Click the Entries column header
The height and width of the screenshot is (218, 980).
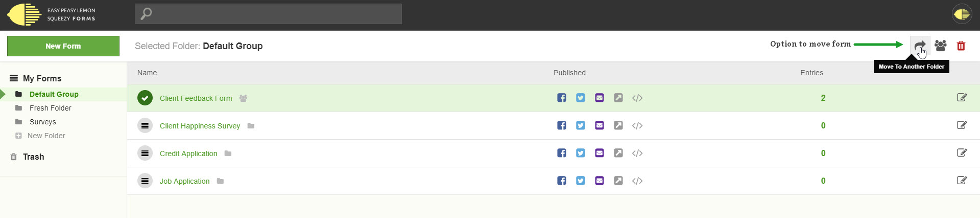(811, 73)
